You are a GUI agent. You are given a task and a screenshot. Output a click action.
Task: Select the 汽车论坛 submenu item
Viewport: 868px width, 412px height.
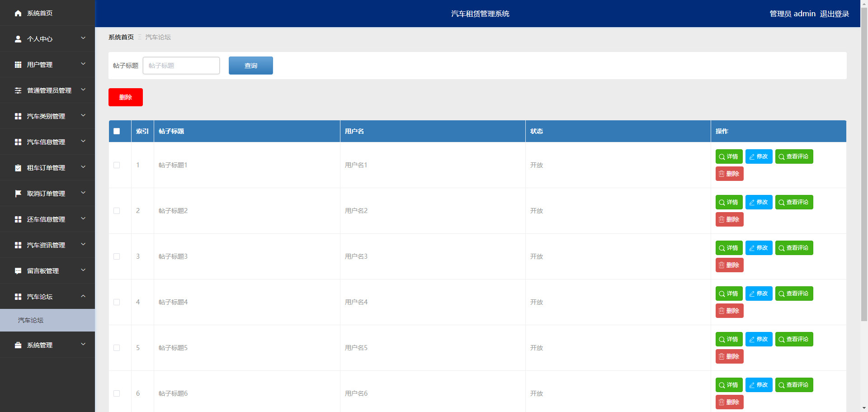click(47, 320)
